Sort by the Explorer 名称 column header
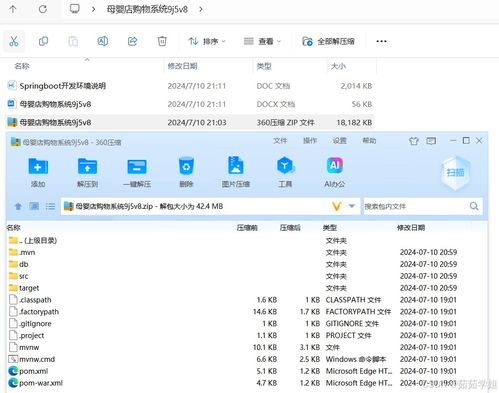This screenshot has width=499, height=393. point(22,66)
